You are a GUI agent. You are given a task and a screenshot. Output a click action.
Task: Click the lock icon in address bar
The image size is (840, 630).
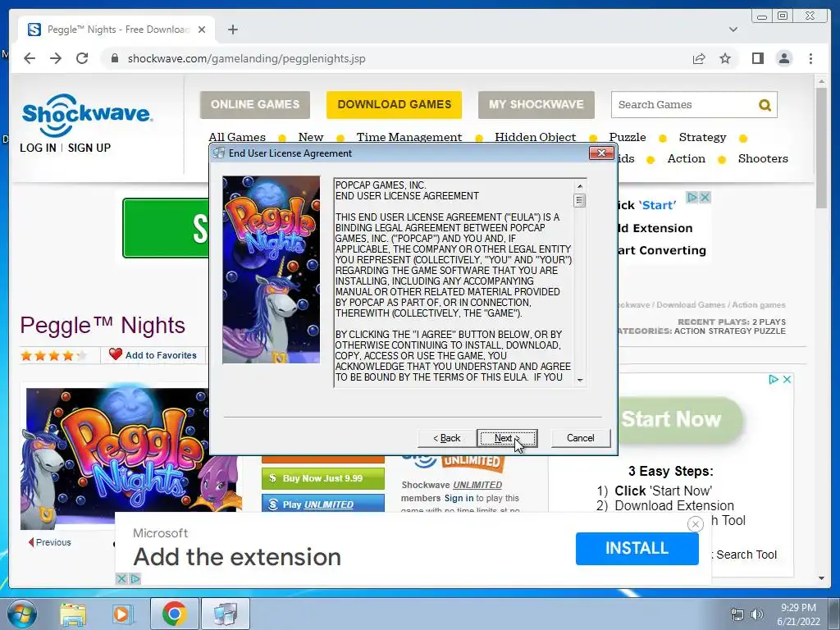[114, 58]
